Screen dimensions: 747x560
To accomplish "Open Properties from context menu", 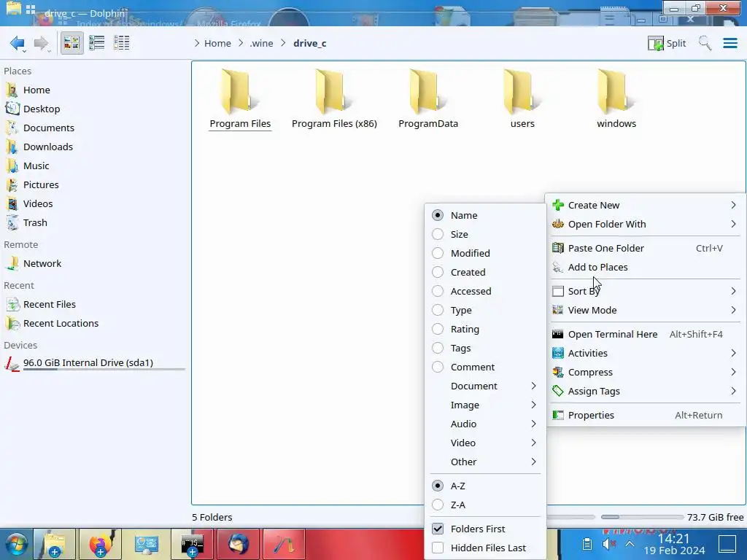I will tap(645, 415).
